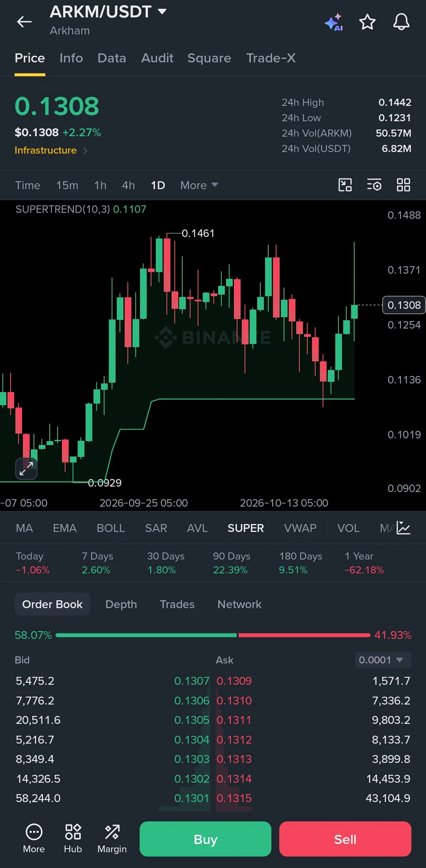The width and height of the screenshot is (426, 868).
Task: Open the More menu icon
Action: coord(34,838)
